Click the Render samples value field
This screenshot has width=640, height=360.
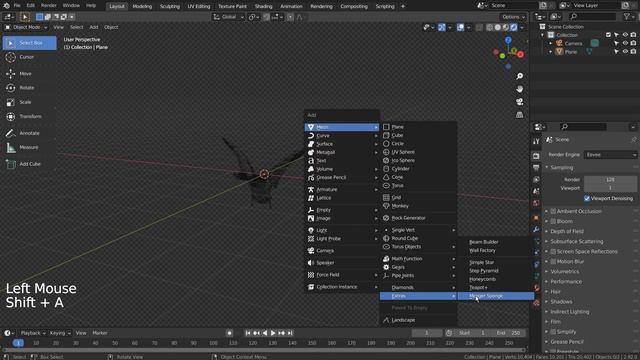point(610,180)
